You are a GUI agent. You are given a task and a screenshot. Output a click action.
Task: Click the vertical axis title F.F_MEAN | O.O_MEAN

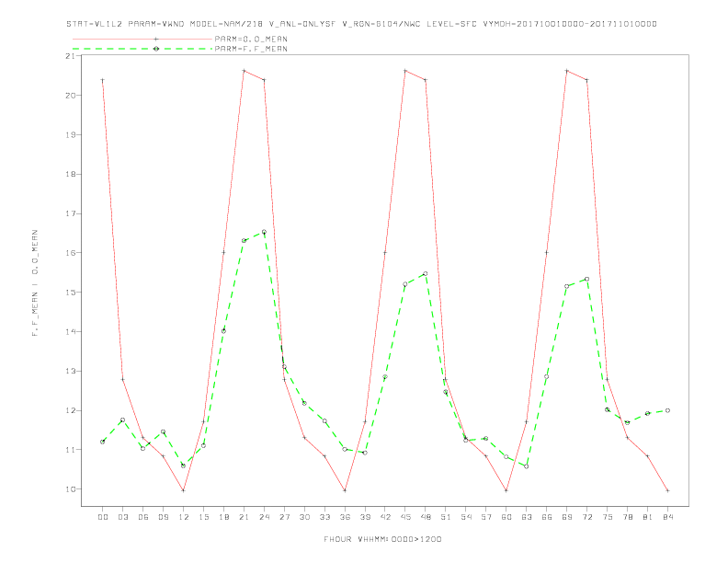[35, 283]
